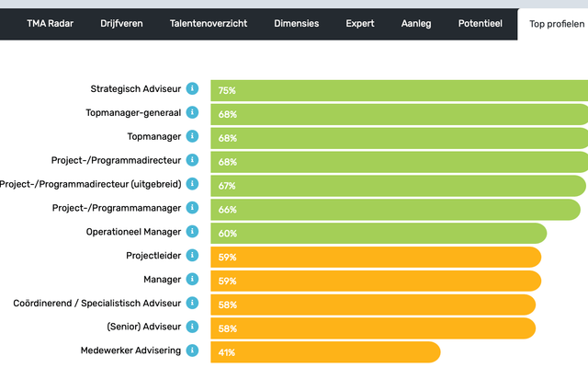Click info icon next to Operationeel Manager
This screenshot has height=368, width=588.
click(192, 232)
